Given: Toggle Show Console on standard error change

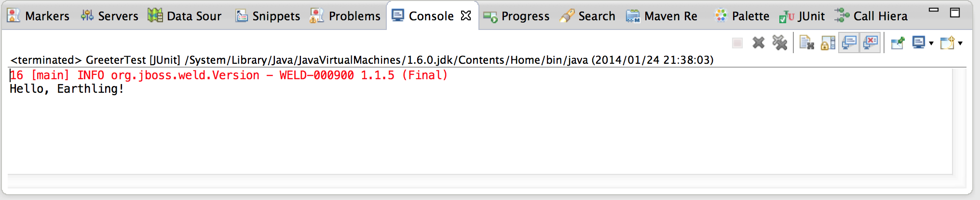Looking at the screenshot, I should 871,43.
